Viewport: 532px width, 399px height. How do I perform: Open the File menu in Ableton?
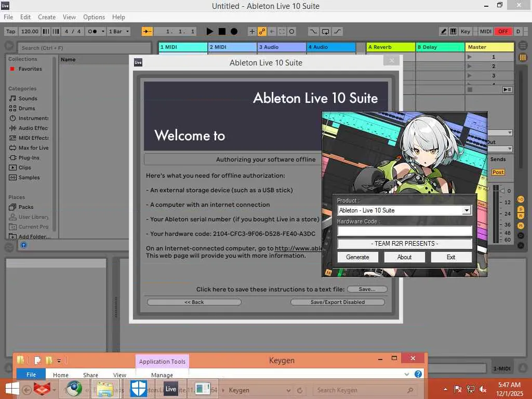click(8, 17)
